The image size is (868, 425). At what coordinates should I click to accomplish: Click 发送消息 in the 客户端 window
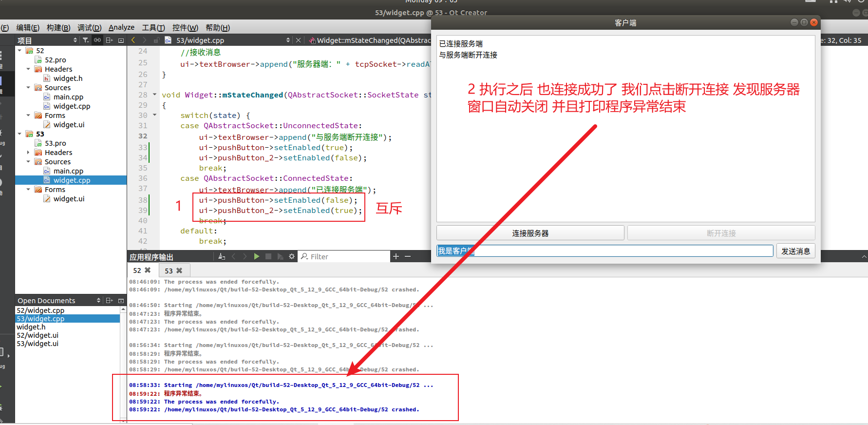click(795, 251)
